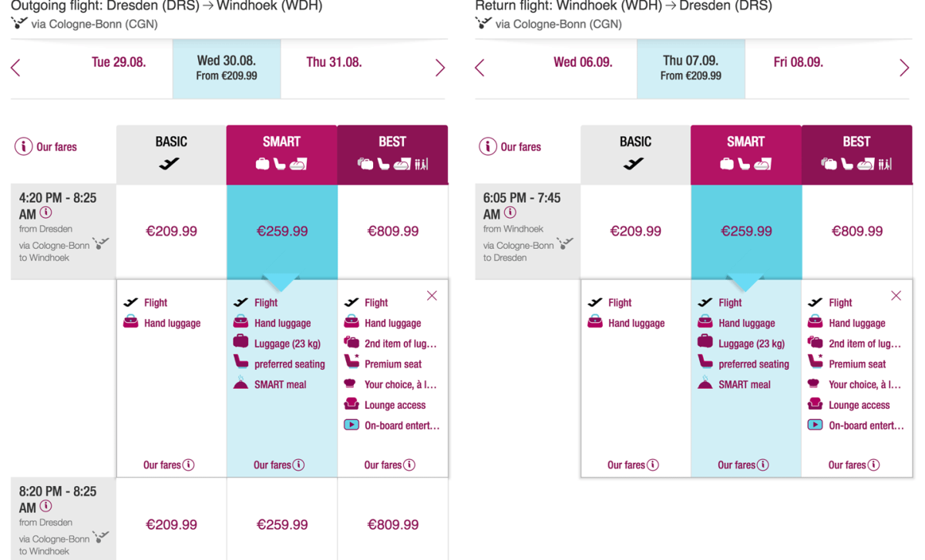
Task: Click the outgoing 'Our fares' info circle header
Action: 24,146
